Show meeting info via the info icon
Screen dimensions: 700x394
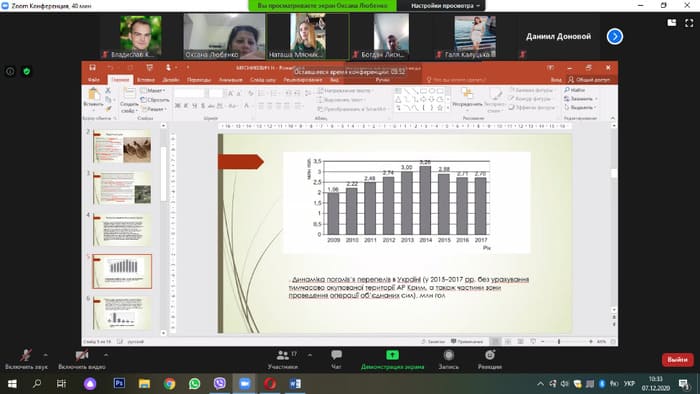coord(10,71)
